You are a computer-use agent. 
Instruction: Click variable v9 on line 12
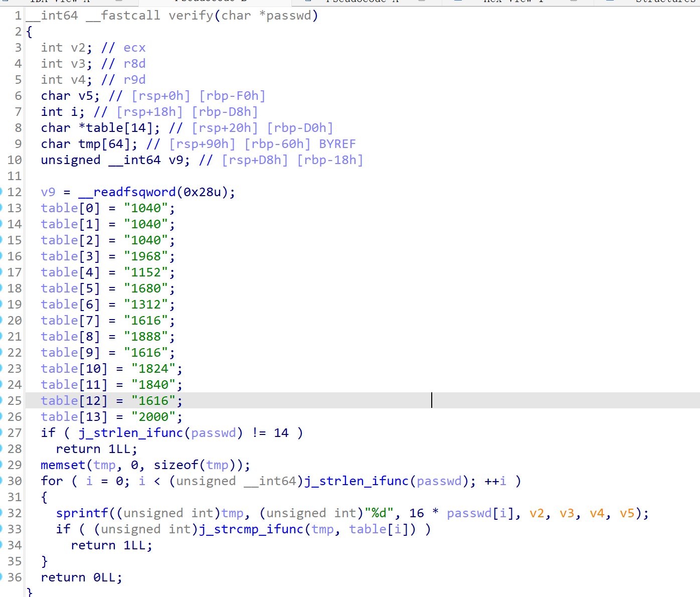click(48, 192)
